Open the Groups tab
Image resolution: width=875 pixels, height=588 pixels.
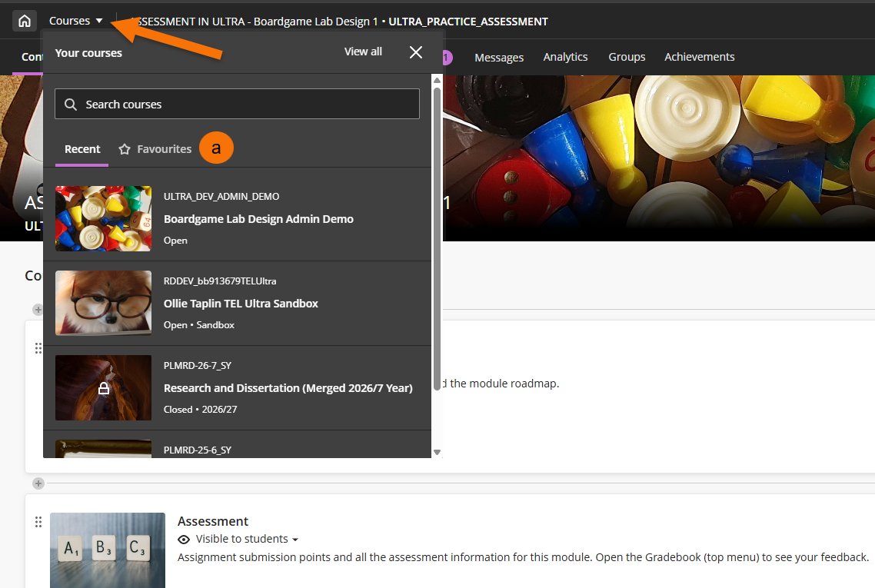click(627, 57)
